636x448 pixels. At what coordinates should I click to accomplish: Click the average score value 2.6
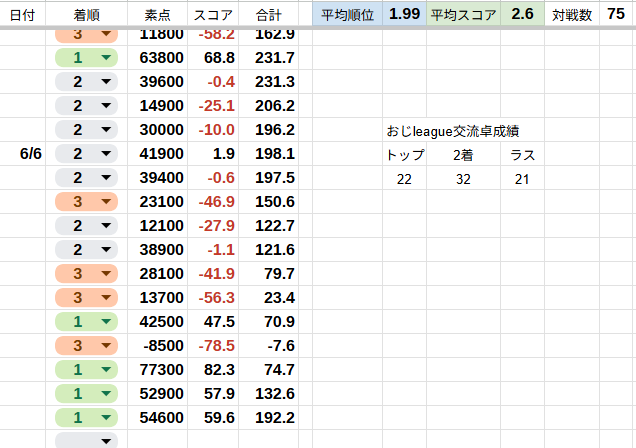coord(522,14)
